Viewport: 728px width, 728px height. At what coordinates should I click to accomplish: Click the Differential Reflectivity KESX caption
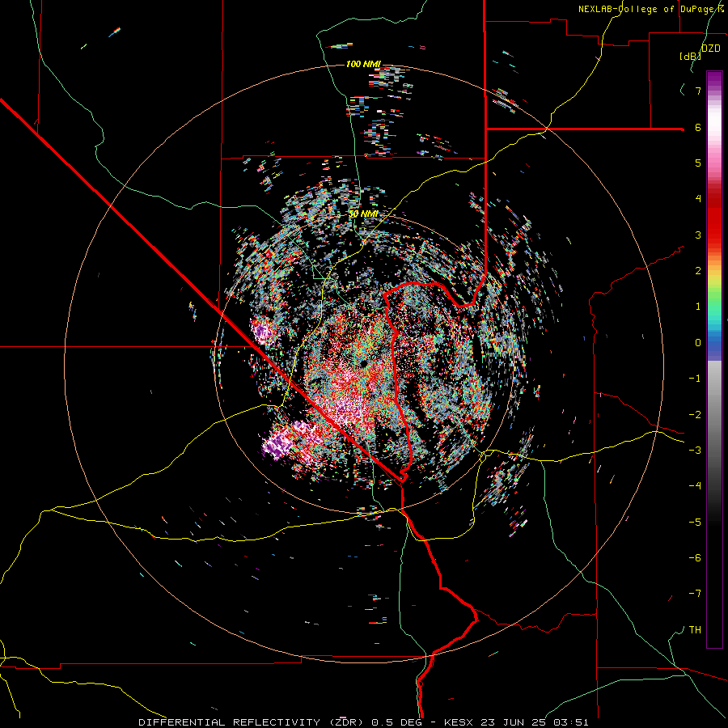pos(363,722)
